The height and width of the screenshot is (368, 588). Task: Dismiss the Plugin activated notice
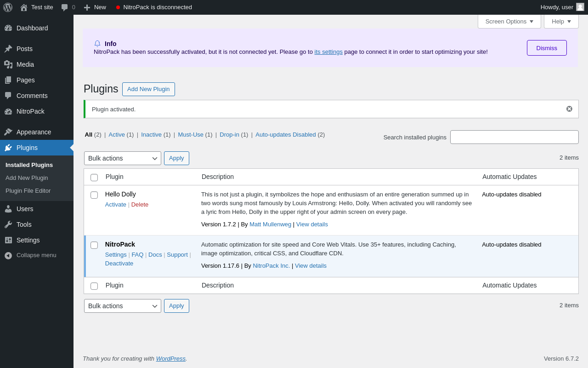pyautogui.click(x=569, y=109)
